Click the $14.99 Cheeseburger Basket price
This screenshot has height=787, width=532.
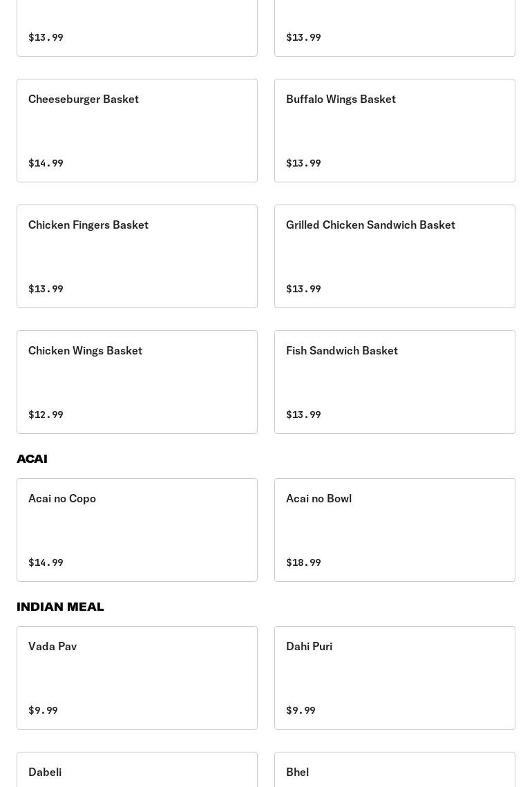46,163
